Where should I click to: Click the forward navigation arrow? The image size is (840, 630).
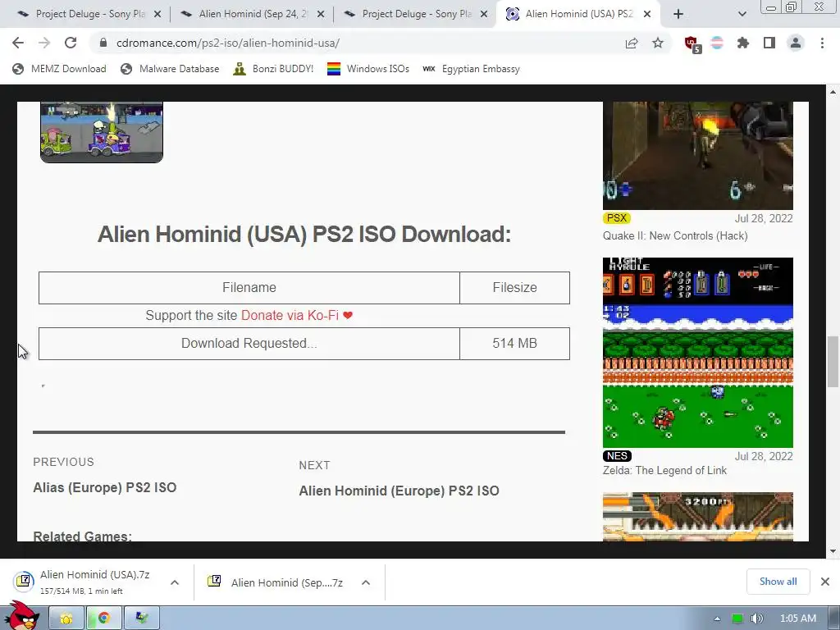(x=44, y=43)
